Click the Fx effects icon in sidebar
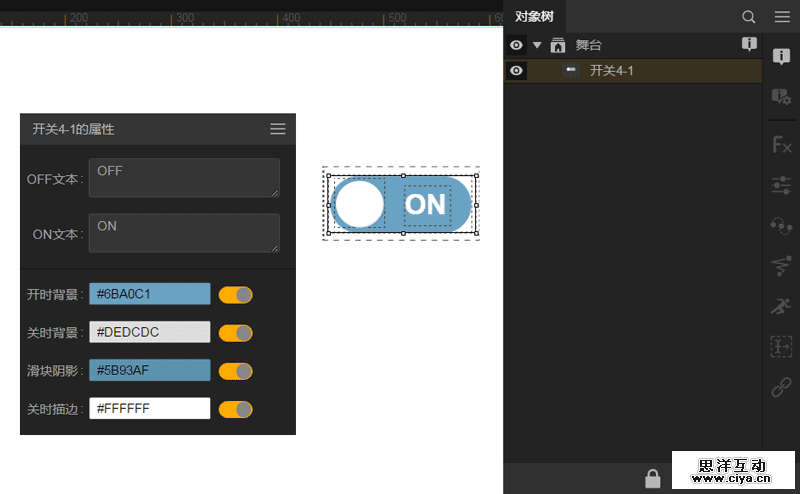 click(782, 145)
